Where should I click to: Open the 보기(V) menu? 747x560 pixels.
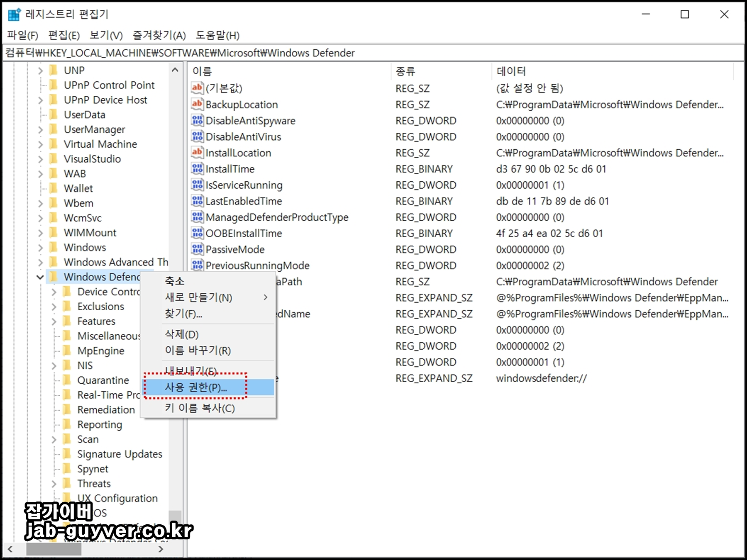click(x=106, y=35)
